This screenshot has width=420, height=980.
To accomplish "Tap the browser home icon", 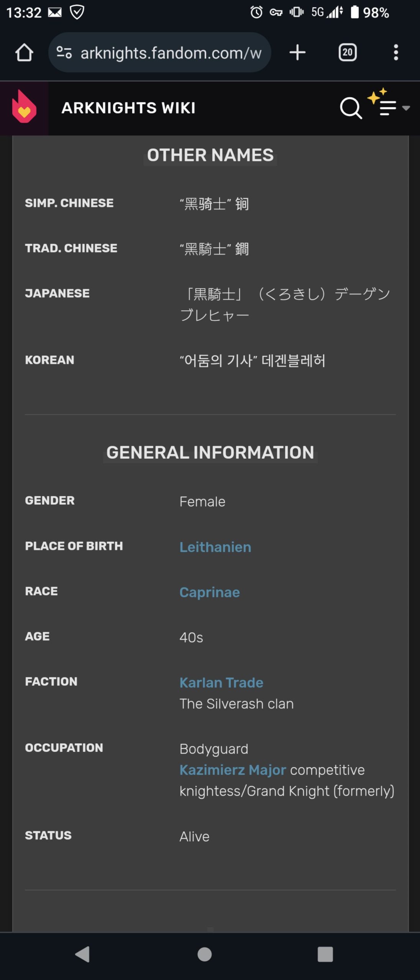I will click(x=24, y=52).
